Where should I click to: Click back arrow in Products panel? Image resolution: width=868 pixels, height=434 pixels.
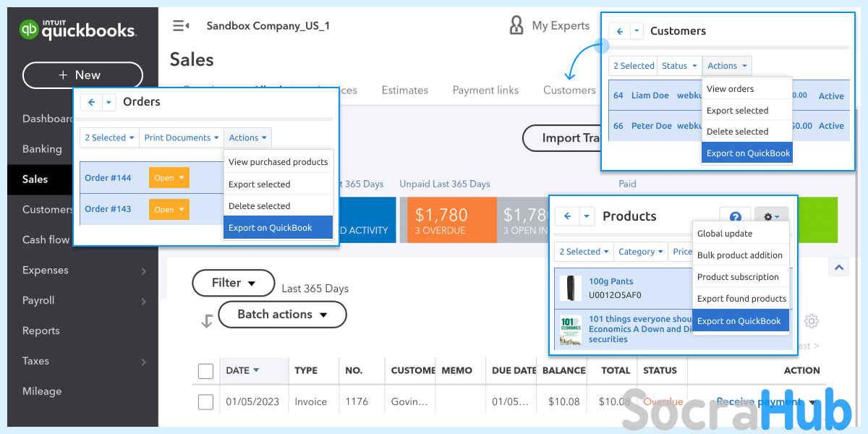click(567, 216)
